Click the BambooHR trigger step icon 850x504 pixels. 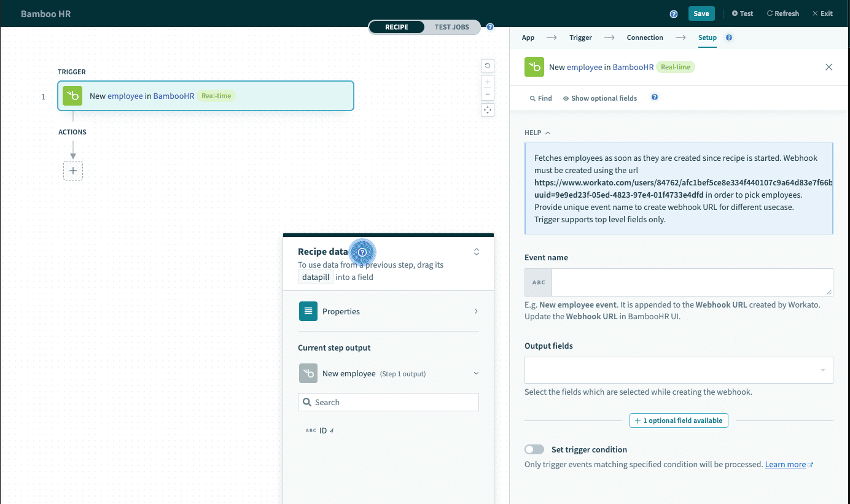(x=72, y=96)
